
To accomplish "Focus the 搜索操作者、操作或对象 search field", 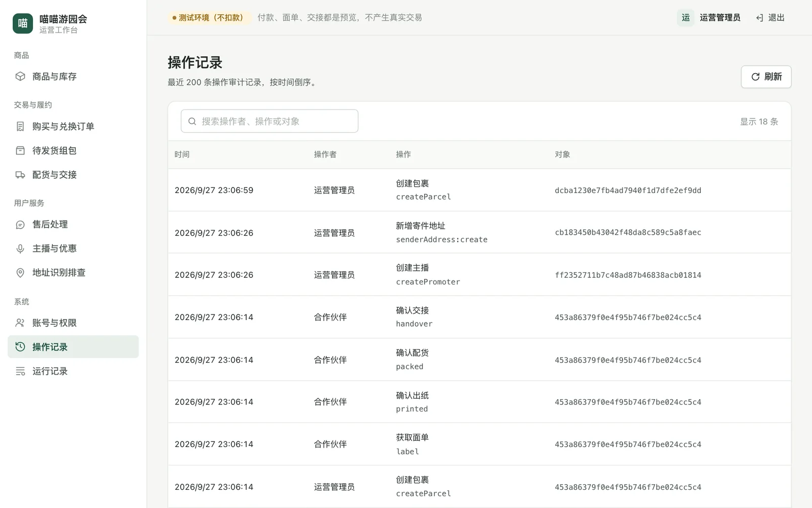I will coord(269,121).
